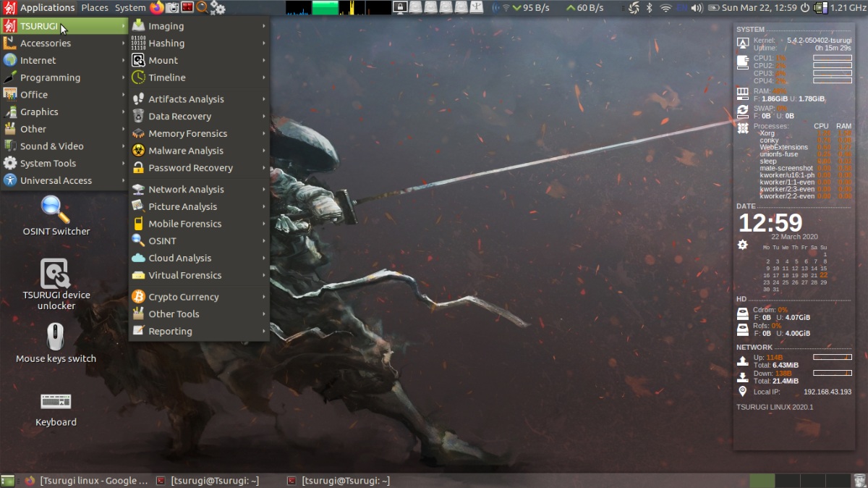Click the screenshot camera panel icon

172,8
